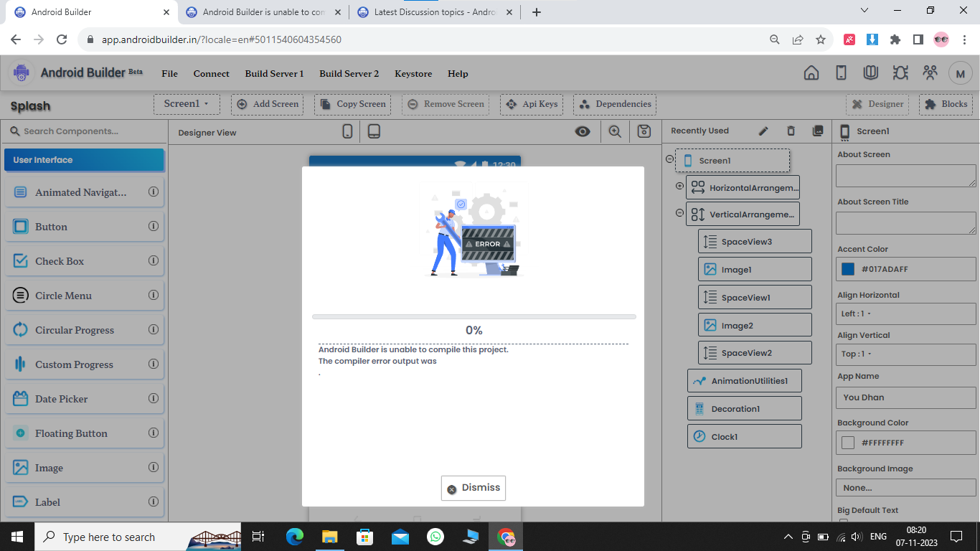
Task: Click the Accent Color blue swatch
Action: (848, 269)
